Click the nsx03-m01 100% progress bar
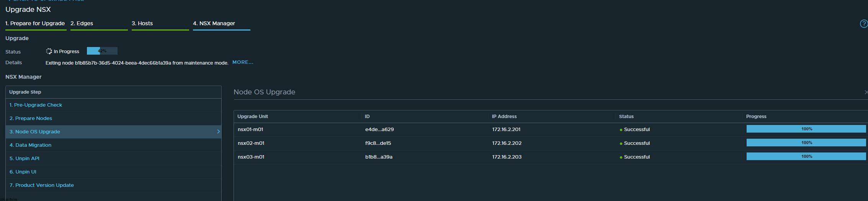868x201 pixels. tap(806, 156)
